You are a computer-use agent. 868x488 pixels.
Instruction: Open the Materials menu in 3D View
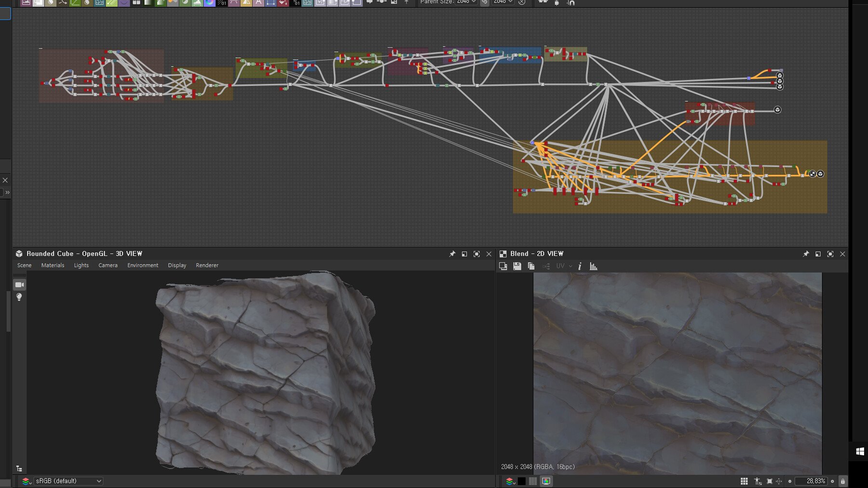click(x=53, y=265)
